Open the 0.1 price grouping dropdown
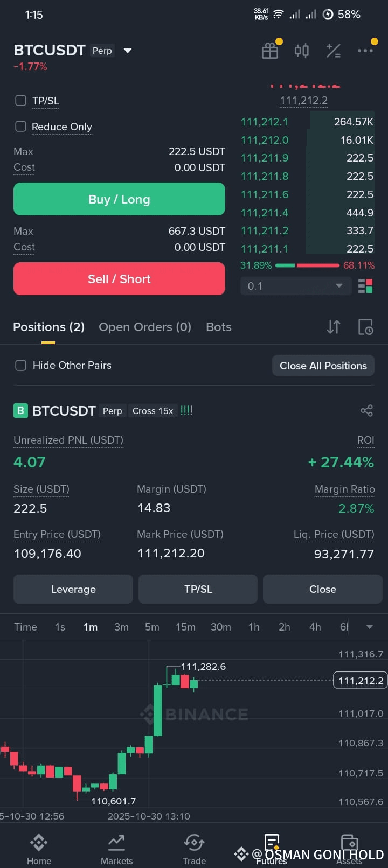Image resolution: width=388 pixels, height=868 pixels. click(x=296, y=286)
